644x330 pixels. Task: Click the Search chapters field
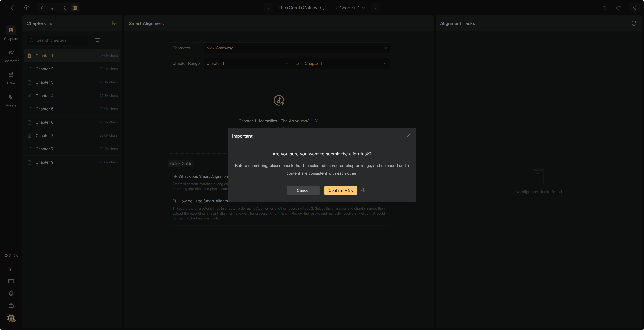pyautogui.click(x=58, y=40)
